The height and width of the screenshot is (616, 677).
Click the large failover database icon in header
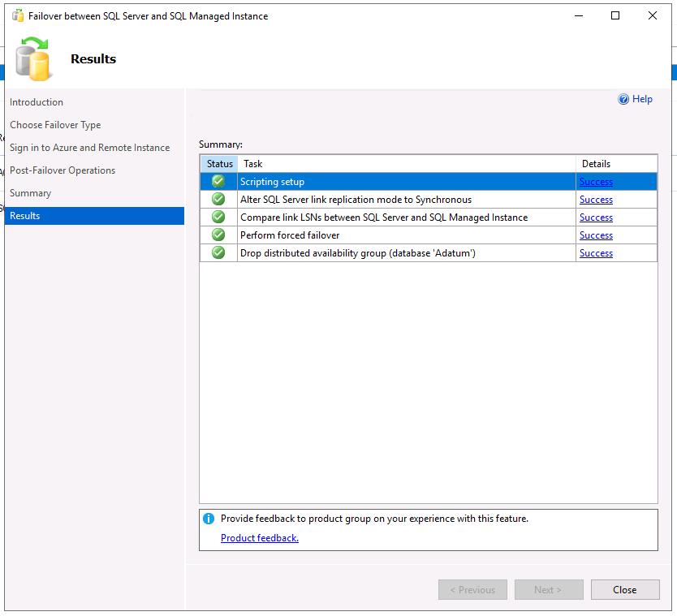tap(33, 58)
